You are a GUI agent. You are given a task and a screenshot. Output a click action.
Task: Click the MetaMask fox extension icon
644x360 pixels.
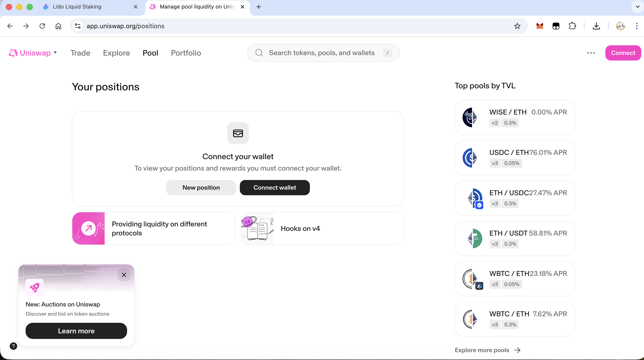540,26
